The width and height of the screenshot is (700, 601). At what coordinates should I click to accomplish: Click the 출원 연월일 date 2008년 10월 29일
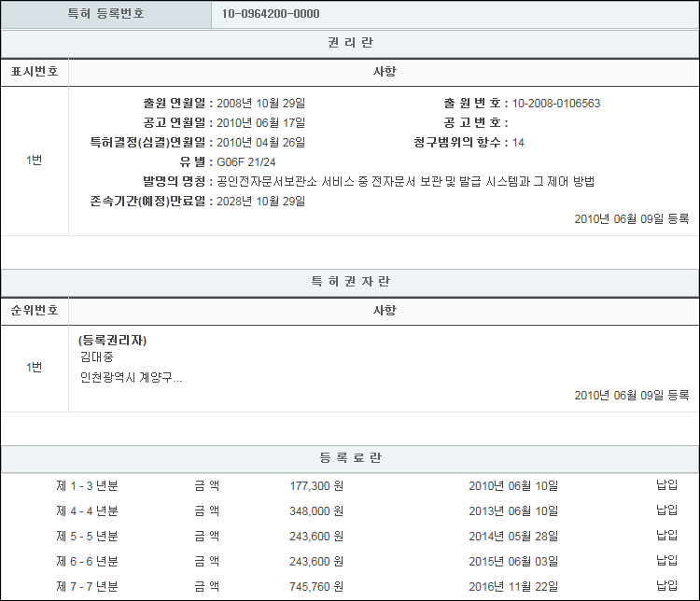(x=260, y=103)
